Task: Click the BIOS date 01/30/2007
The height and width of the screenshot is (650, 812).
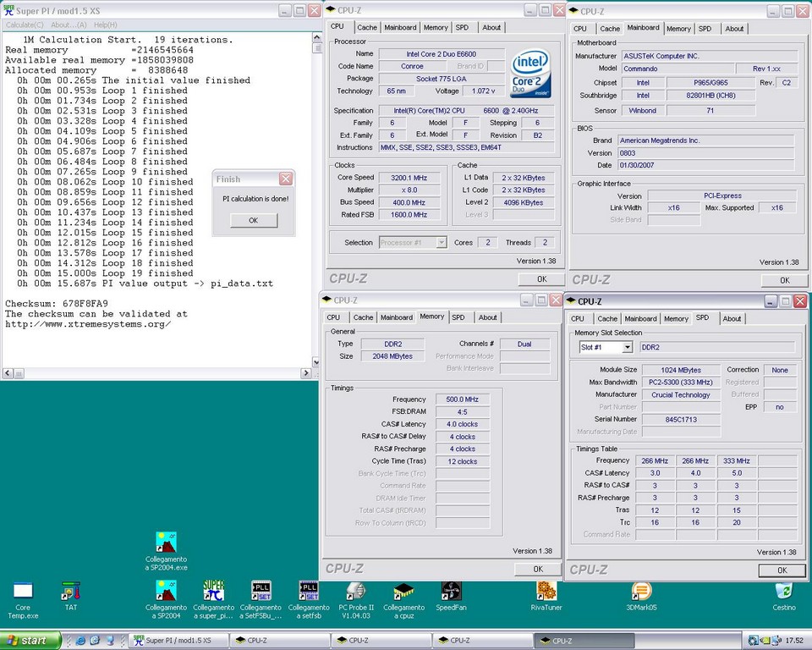Action: tap(705, 165)
